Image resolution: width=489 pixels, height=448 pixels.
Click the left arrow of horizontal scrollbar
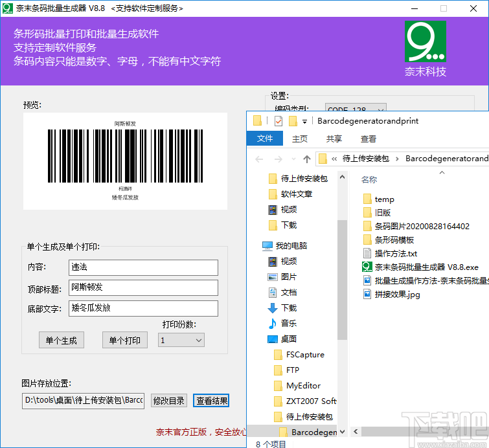click(356, 432)
